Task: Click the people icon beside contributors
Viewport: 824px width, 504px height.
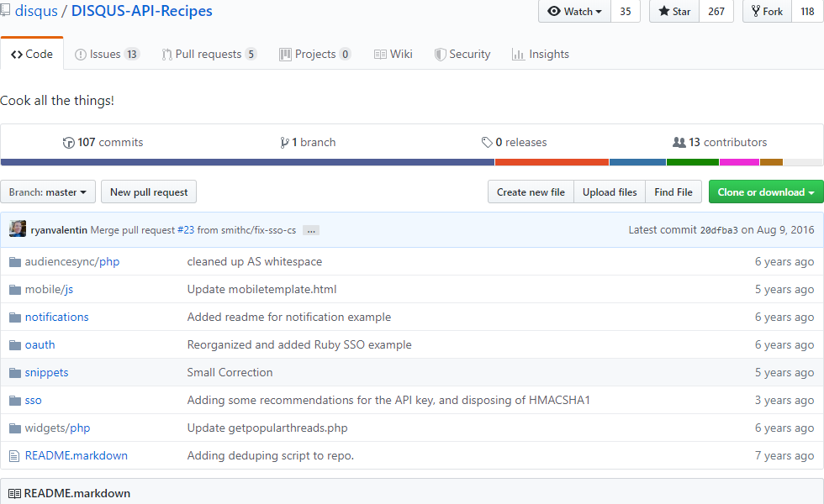Action: (x=679, y=142)
